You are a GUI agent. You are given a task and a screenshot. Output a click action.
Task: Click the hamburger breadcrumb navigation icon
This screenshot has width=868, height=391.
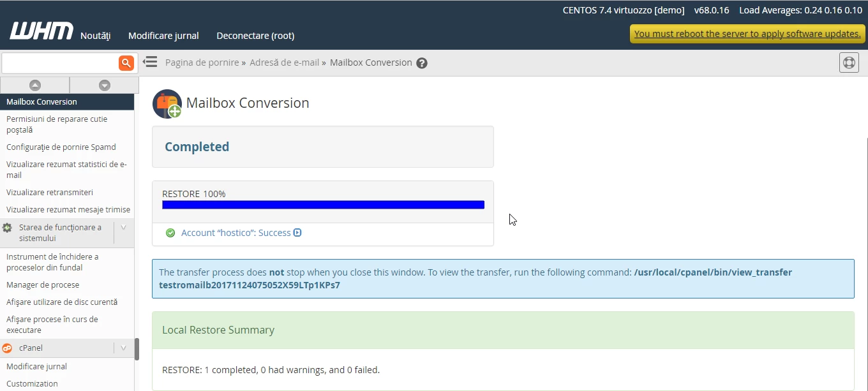[149, 62]
